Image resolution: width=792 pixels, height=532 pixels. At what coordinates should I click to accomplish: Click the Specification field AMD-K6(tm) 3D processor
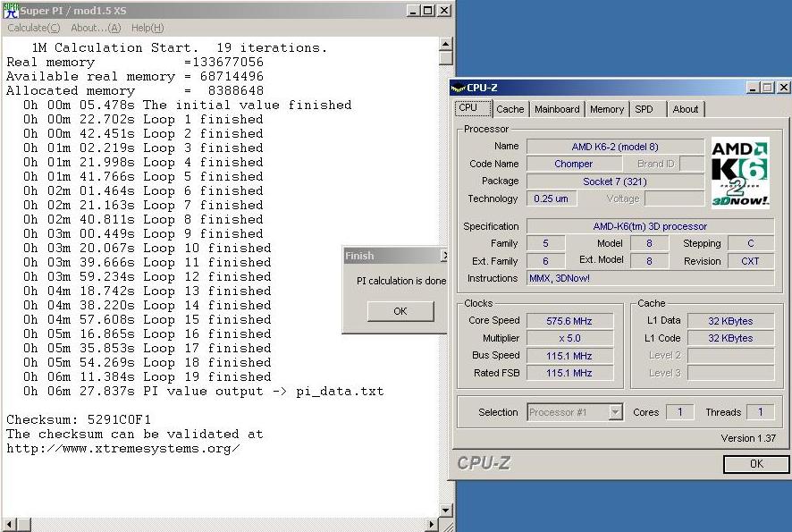pyautogui.click(x=650, y=226)
